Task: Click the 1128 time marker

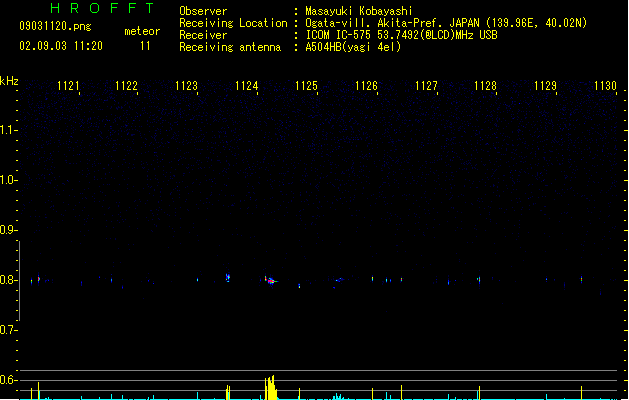Action: pos(485,86)
